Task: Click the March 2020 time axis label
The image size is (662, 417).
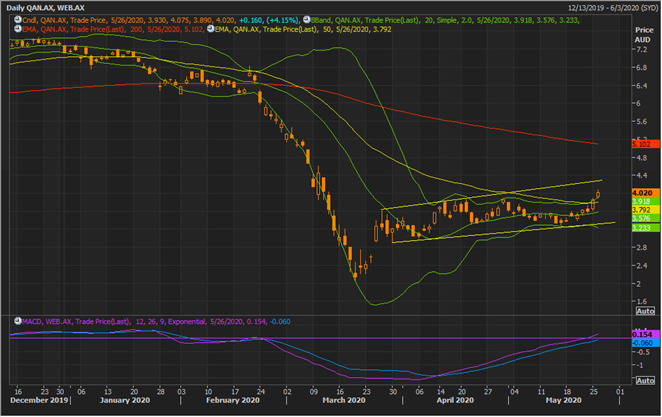Action: coord(344,400)
